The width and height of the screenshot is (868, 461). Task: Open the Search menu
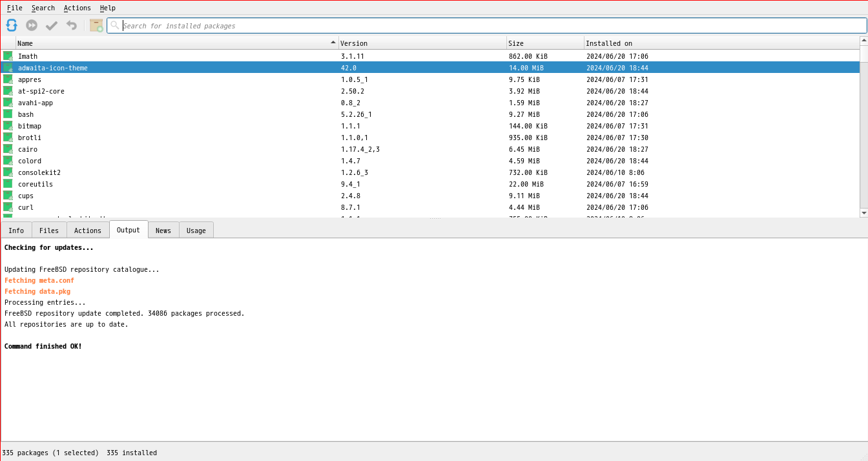point(43,8)
